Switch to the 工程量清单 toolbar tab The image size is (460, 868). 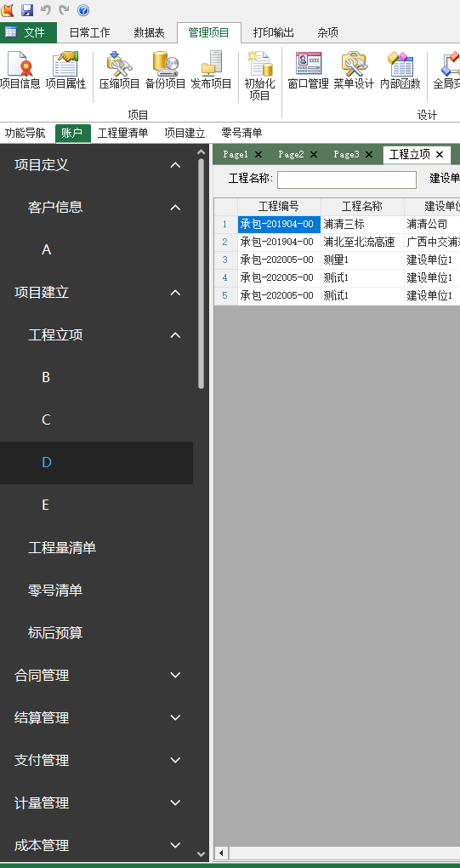pyautogui.click(x=122, y=134)
